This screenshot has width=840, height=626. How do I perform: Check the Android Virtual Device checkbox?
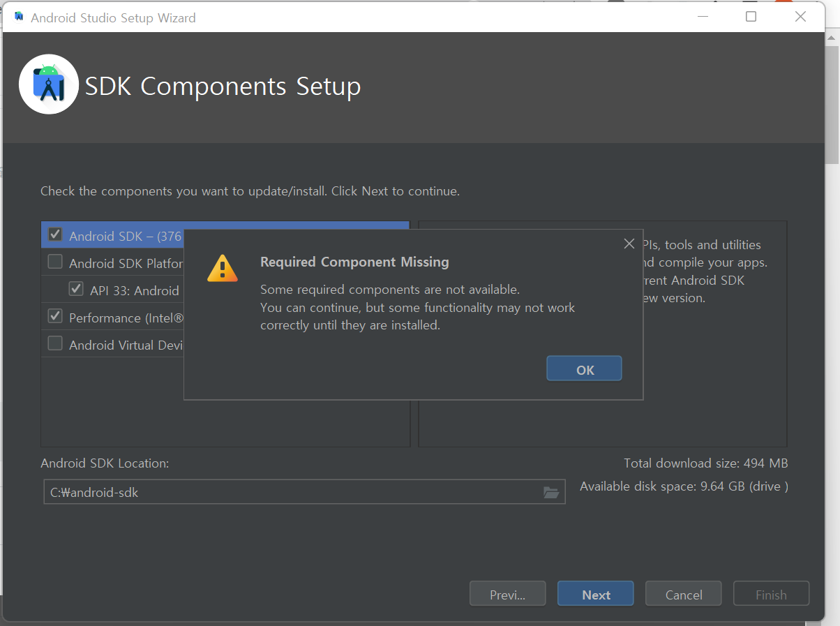tap(55, 343)
